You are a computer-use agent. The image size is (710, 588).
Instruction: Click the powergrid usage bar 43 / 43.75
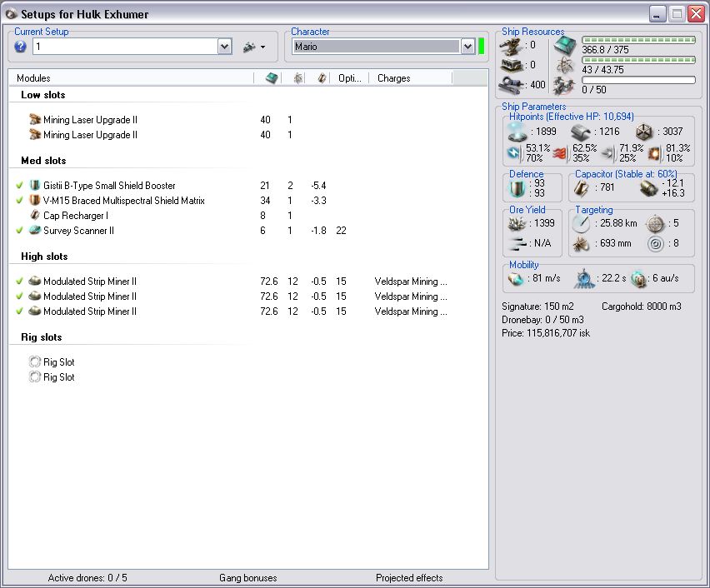click(x=638, y=60)
